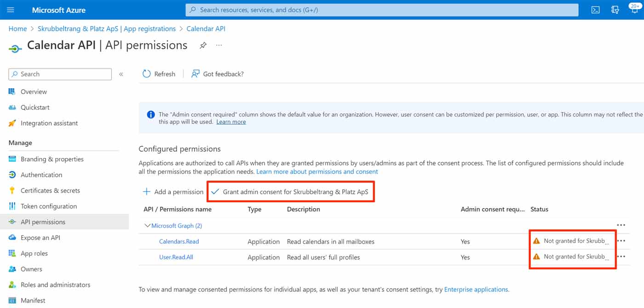Click the Refresh icon in the toolbar
644x308 pixels.
point(146,74)
